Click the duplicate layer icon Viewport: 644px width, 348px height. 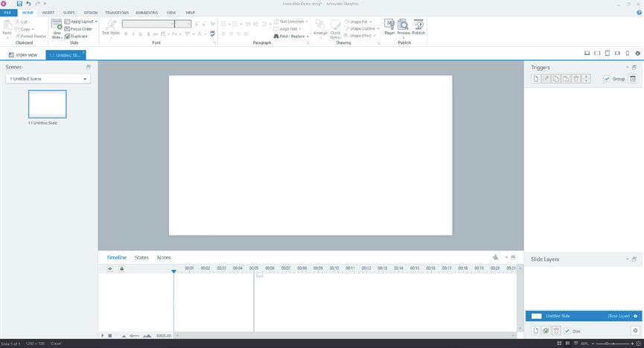click(546, 330)
